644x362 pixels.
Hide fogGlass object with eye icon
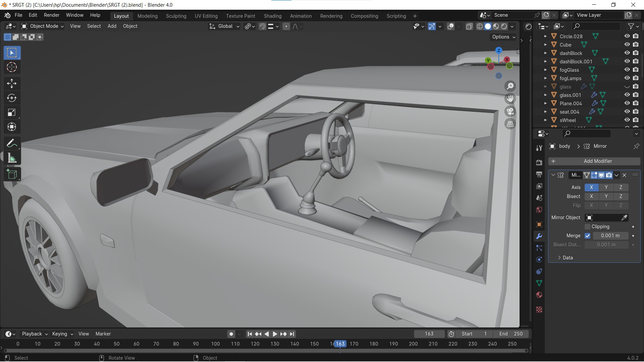627,70
